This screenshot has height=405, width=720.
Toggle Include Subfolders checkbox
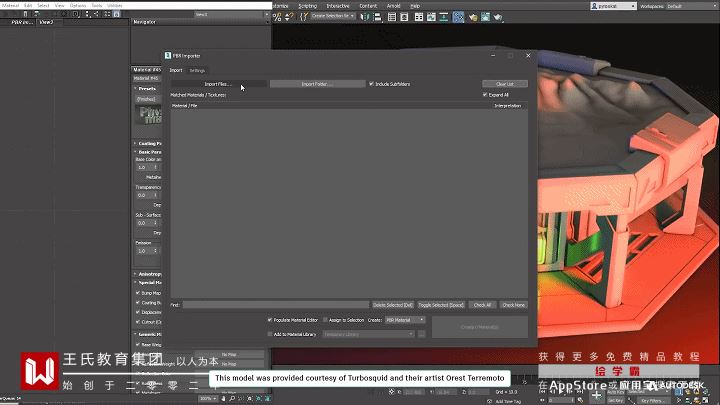tap(371, 84)
